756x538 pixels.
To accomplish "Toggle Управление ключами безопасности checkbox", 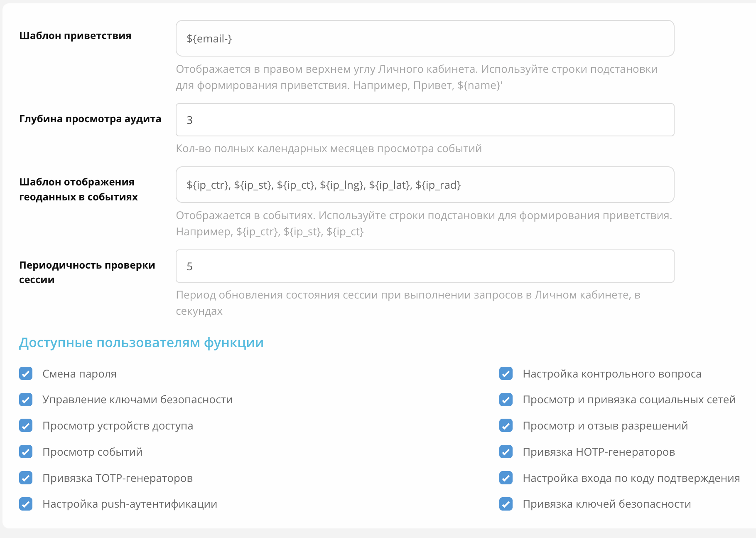I will coord(26,400).
